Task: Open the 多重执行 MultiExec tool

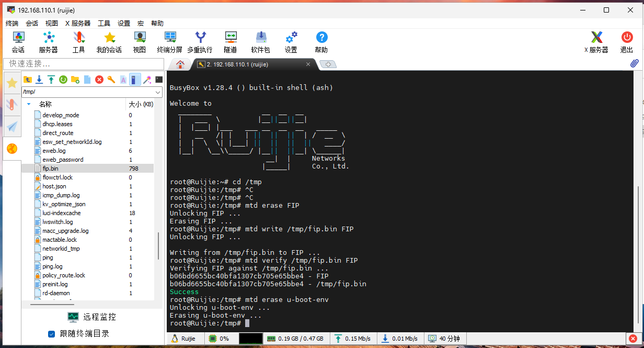Action: coord(200,42)
